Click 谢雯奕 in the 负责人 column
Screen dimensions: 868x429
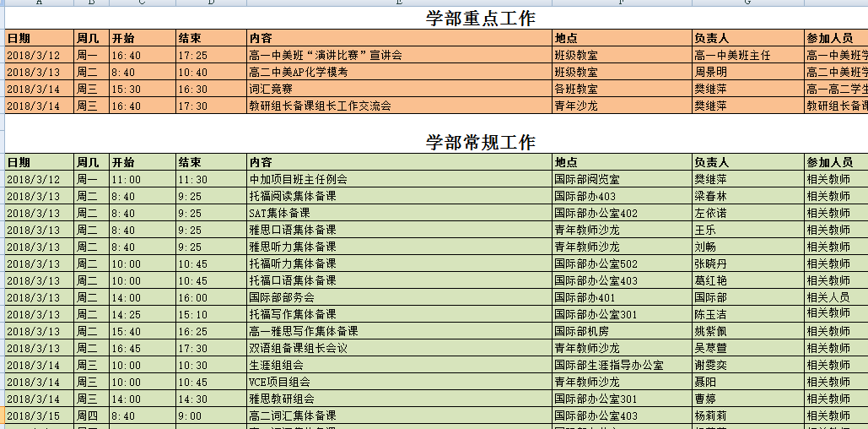point(748,366)
